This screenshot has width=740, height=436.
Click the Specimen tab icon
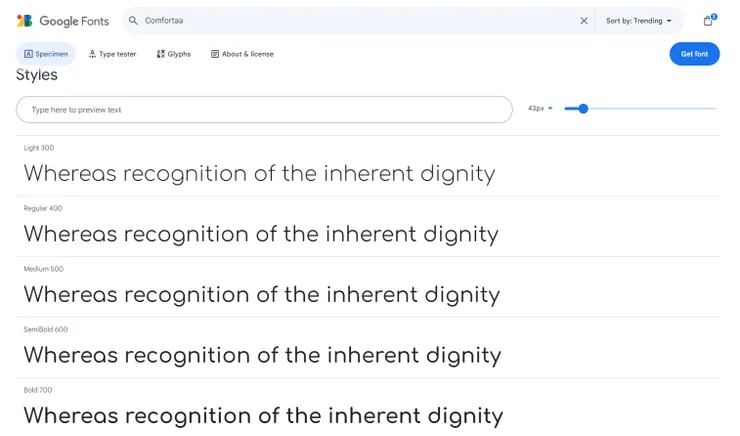point(28,54)
